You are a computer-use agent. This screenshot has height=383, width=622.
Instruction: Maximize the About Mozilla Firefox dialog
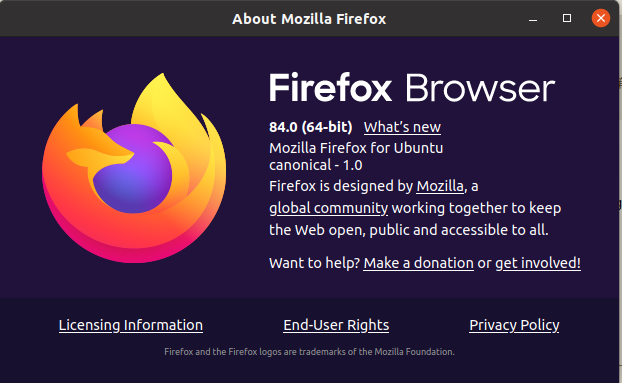click(x=567, y=18)
